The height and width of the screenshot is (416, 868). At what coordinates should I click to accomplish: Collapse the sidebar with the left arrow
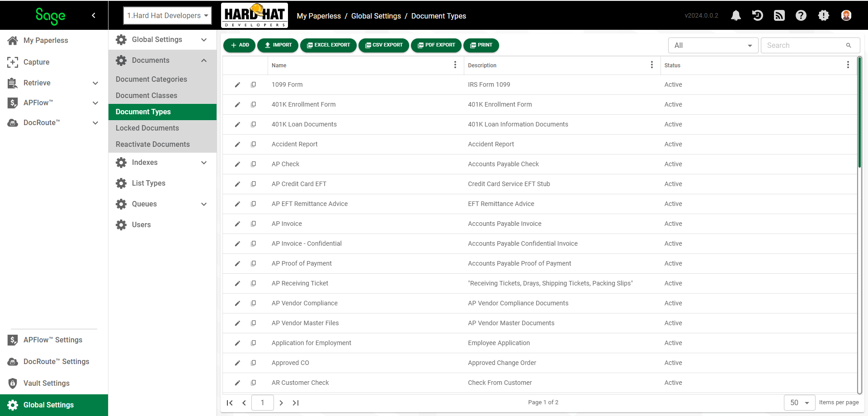[94, 15]
